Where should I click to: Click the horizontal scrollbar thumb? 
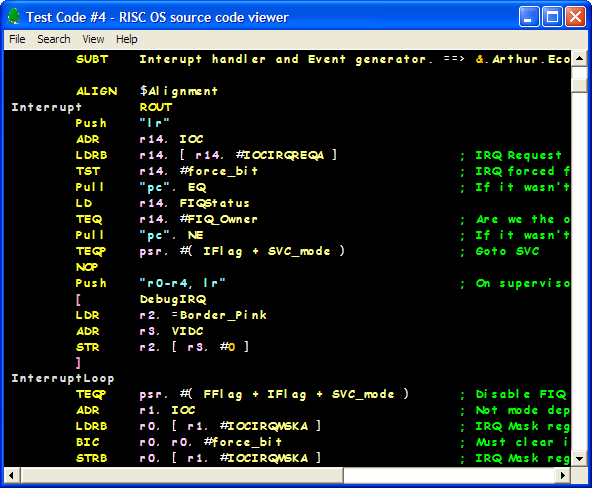click(182, 475)
